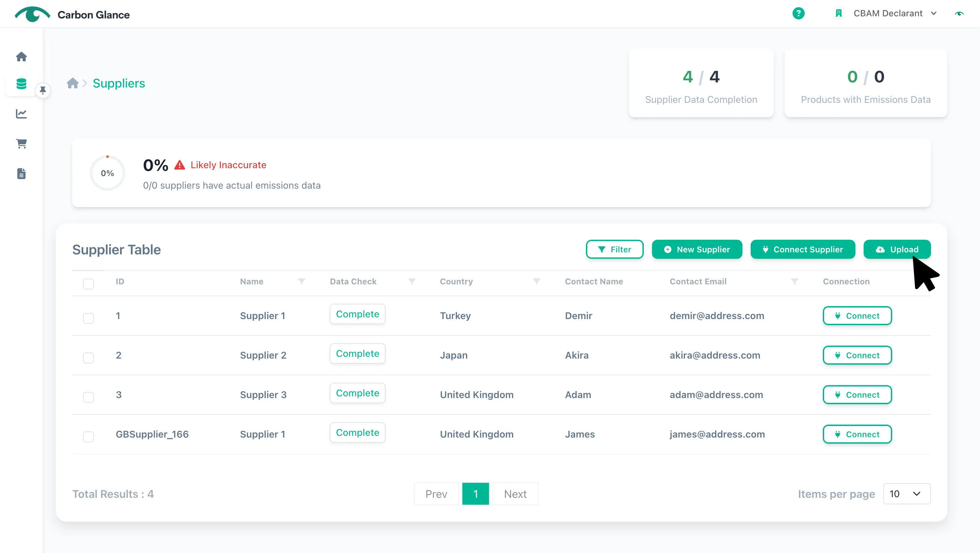Image resolution: width=980 pixels, height=553 pixels.
Task: Click Complete badge in the Japan row
Action: 357,353
